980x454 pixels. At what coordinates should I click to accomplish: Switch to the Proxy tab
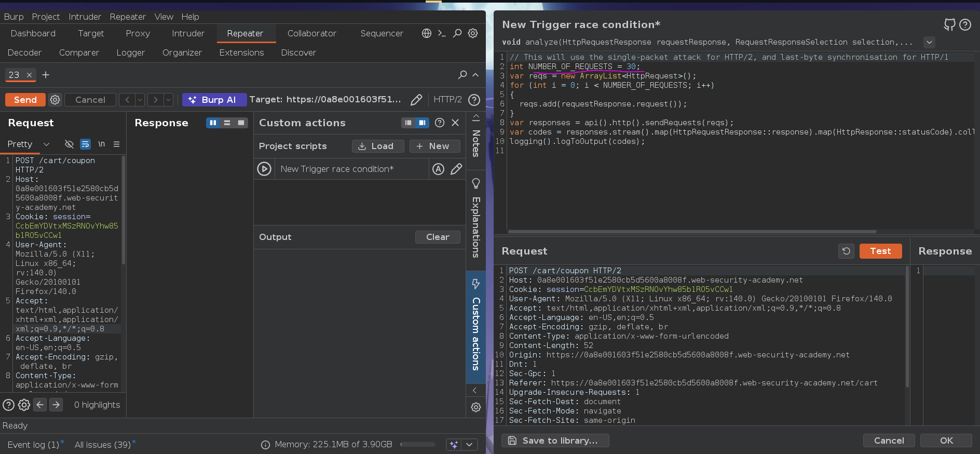pyautogui.click(x=138, y=33)
